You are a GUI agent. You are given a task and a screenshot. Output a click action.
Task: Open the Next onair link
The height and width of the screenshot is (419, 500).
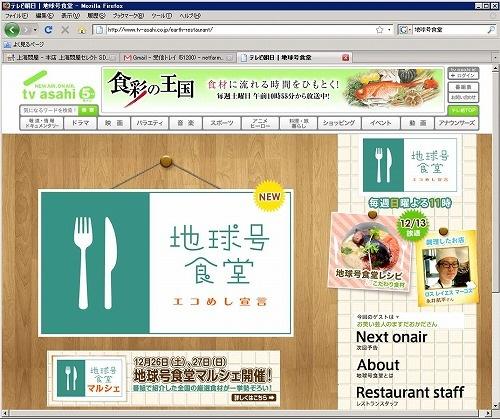[x=392, y=337]
